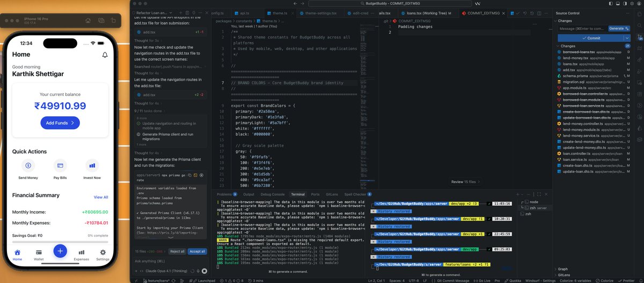Tap the Send Money quick action icon
644x283 pixels.
coord(28,166)
